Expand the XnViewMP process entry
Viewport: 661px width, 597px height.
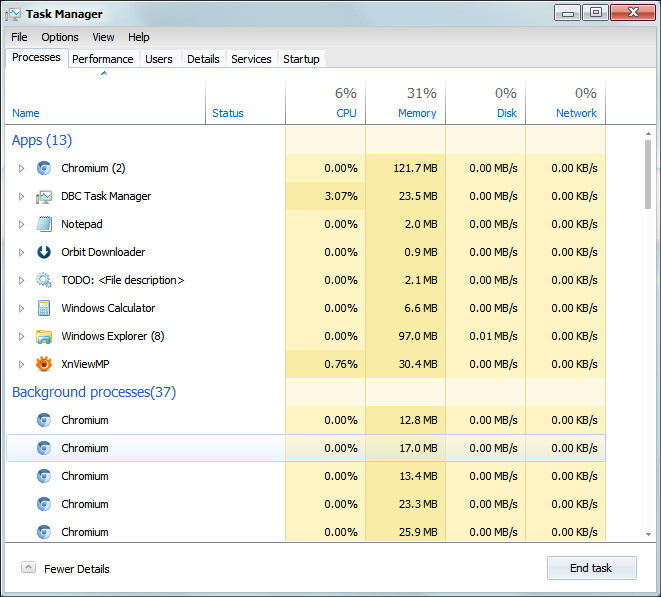pyautogui.click(x=21, y=364)
